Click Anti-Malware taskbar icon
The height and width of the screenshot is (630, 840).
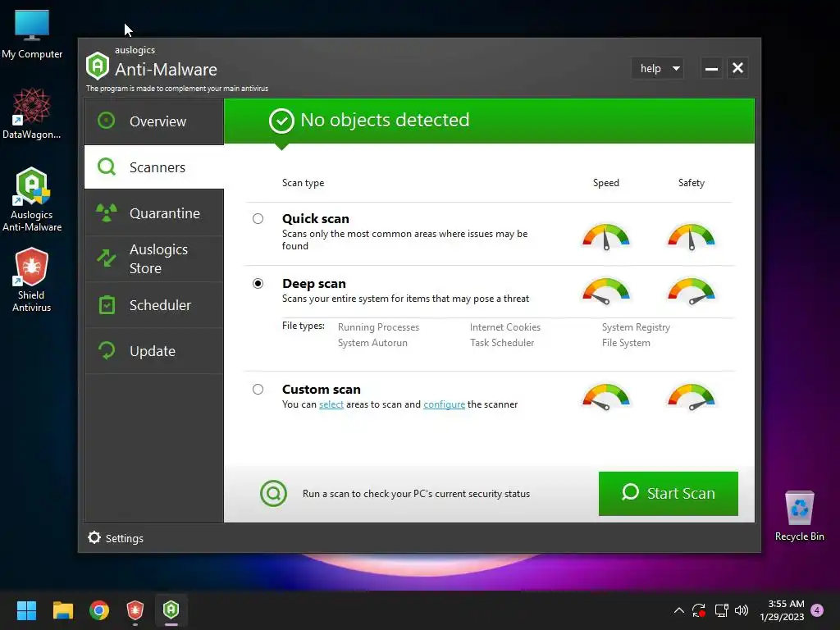pos(171,610)
